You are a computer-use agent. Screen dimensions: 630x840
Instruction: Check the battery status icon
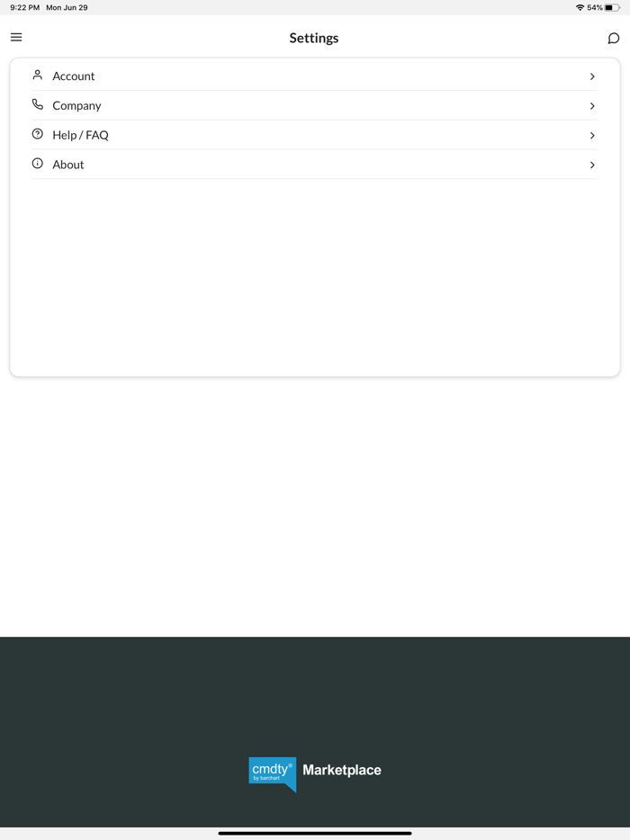(612, 7)
